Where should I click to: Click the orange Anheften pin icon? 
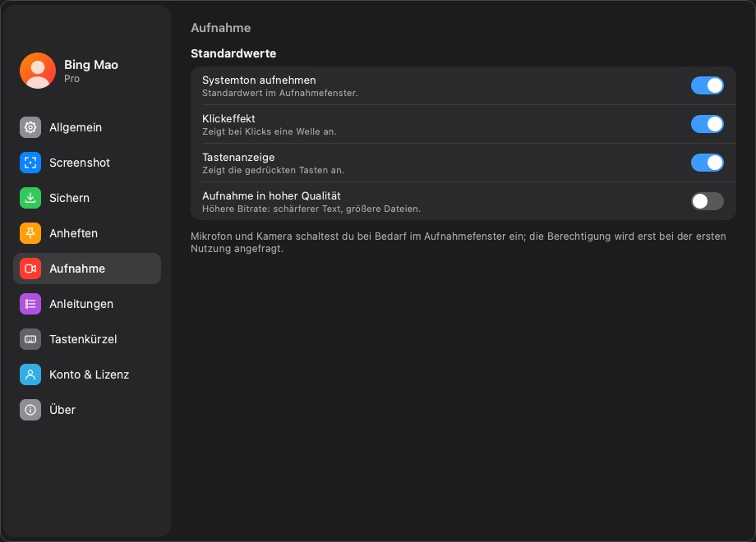pos(30,233)
